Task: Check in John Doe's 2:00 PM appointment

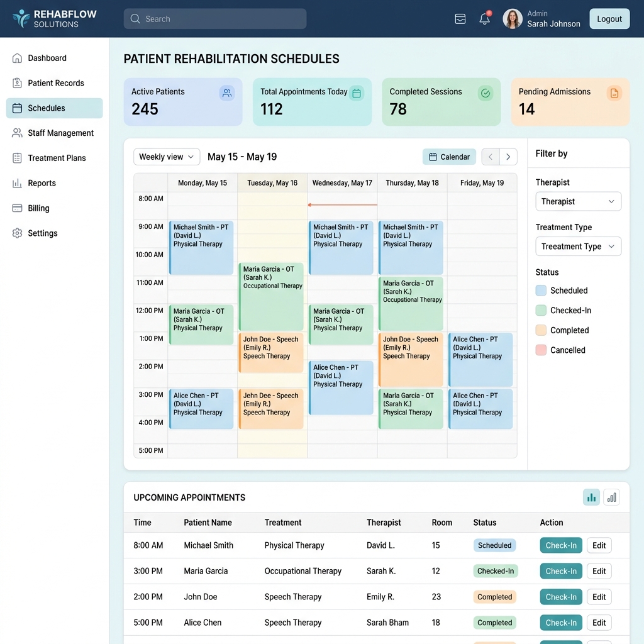Action: point(560,597)
